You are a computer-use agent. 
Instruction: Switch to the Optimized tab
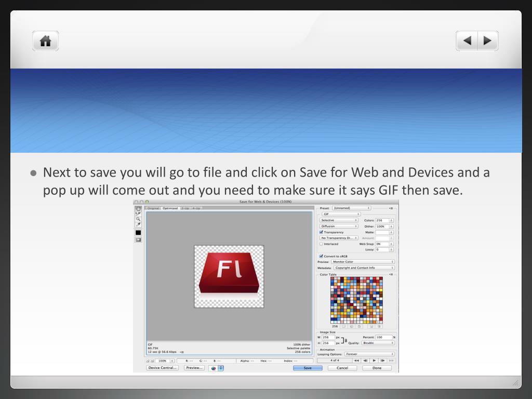[170, 208]
